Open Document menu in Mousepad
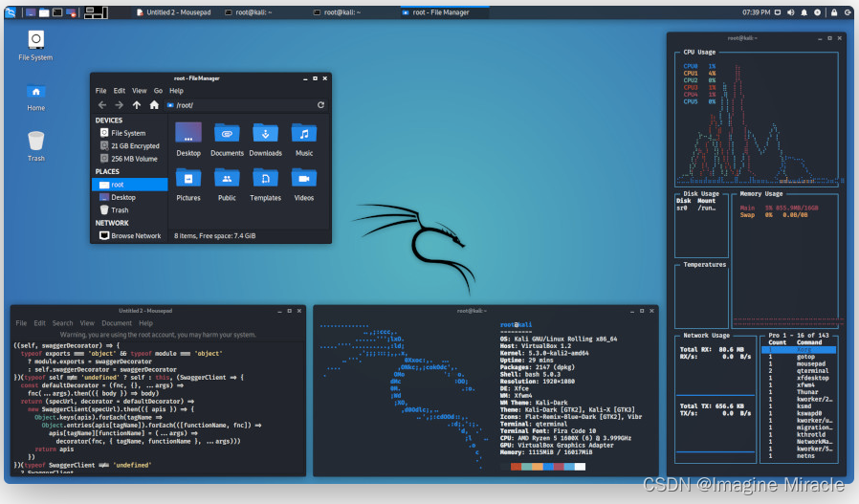 point(116,323)
